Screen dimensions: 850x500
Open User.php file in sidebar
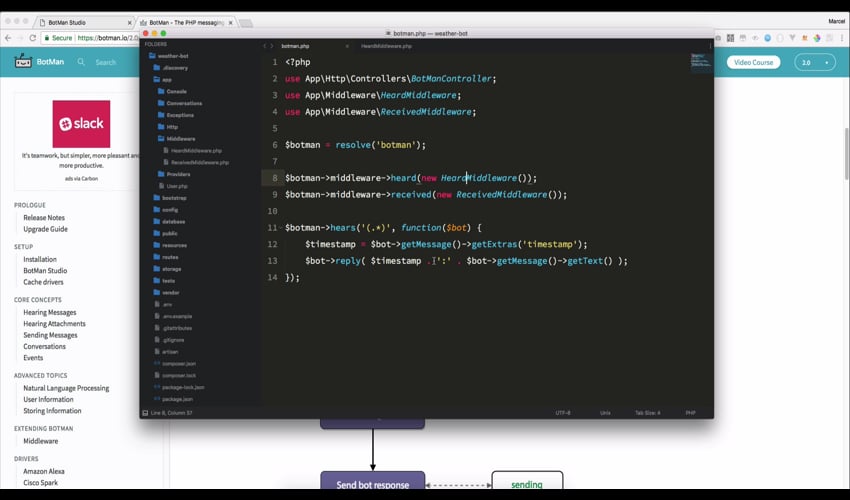pos(171,186)
